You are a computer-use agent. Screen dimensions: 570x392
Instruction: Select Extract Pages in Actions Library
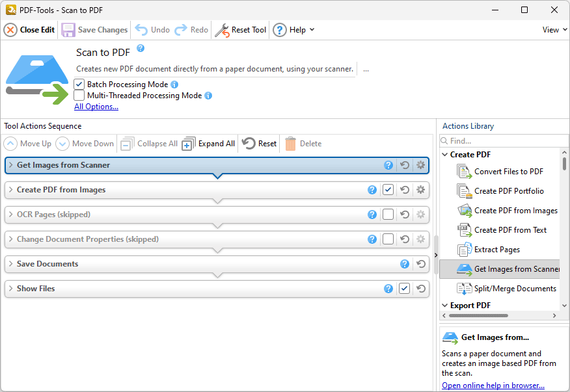pyautogui.click(x=489, y=250)
